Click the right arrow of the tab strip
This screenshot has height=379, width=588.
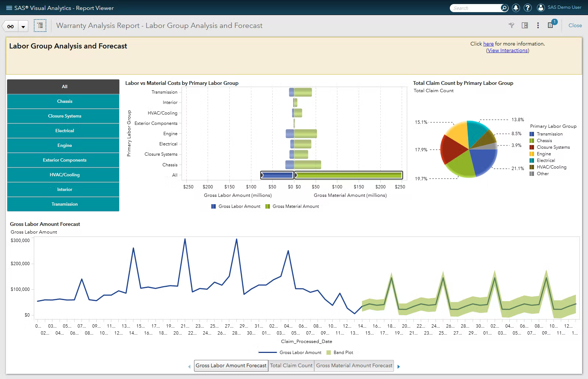(399, 367)
